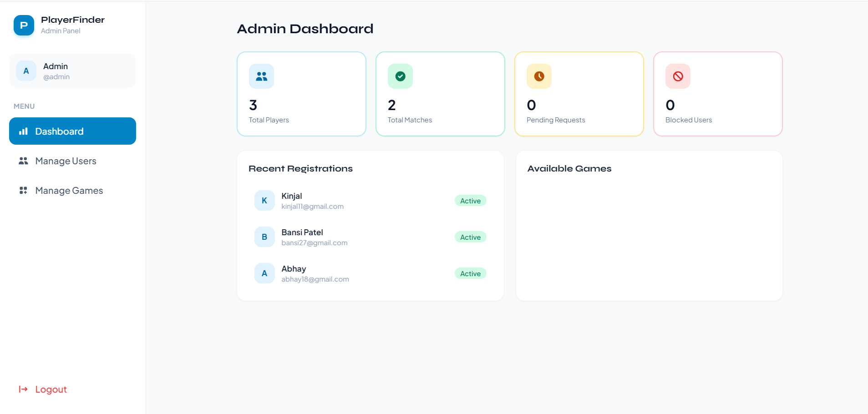This screenshot has height=414, width=868.
Task: Click the Dashboard bar chart icon
Action: pyautogui.click(x=23, y=131)
